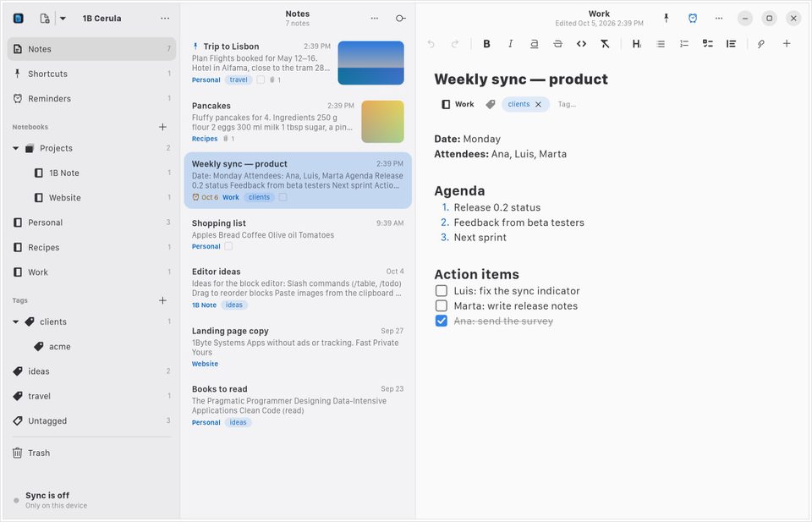The image size is (812, 522).
Task: Click travel tag chip on Trip to Lisbon
Action: [x=239, y=80]
